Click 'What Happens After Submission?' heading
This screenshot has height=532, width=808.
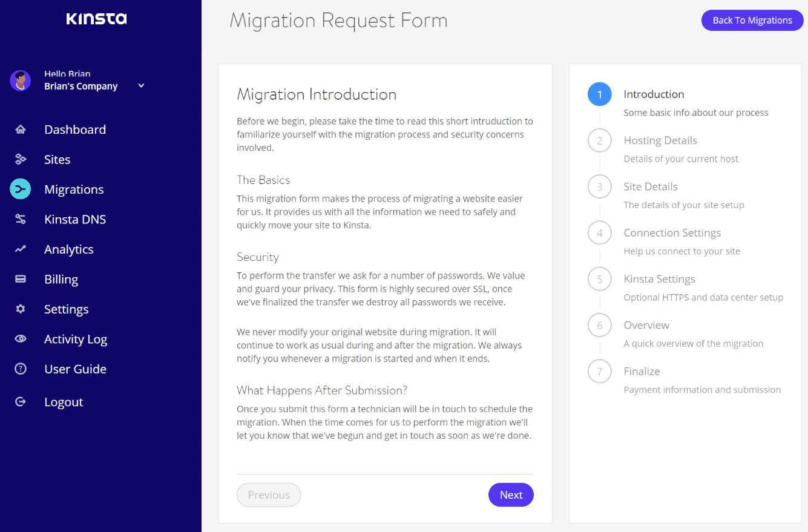point(322,390)
